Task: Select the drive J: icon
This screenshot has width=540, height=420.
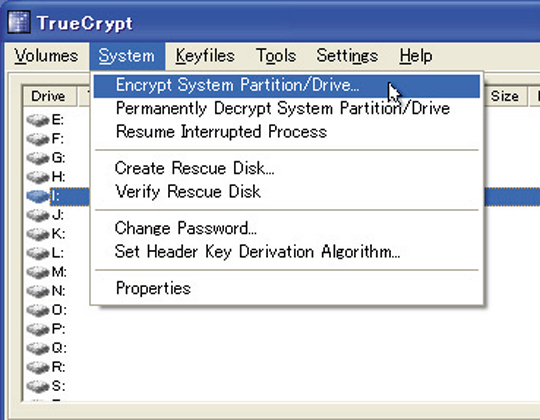Action: pos(38,215)
